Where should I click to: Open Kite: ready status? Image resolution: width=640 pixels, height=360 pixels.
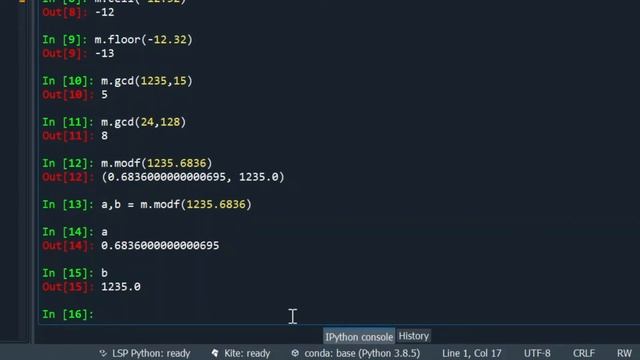pos(247,353)
